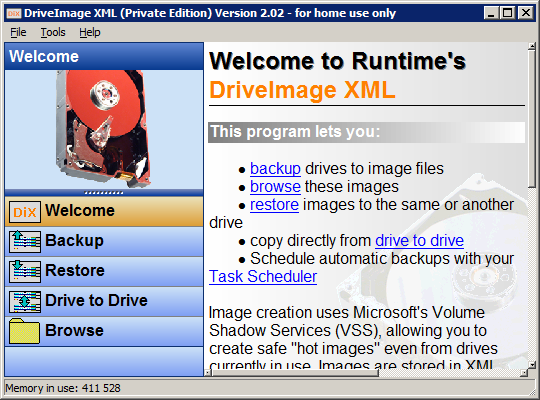
Task: Select the Welcome label in navigation list
Action: click(80, 211)
